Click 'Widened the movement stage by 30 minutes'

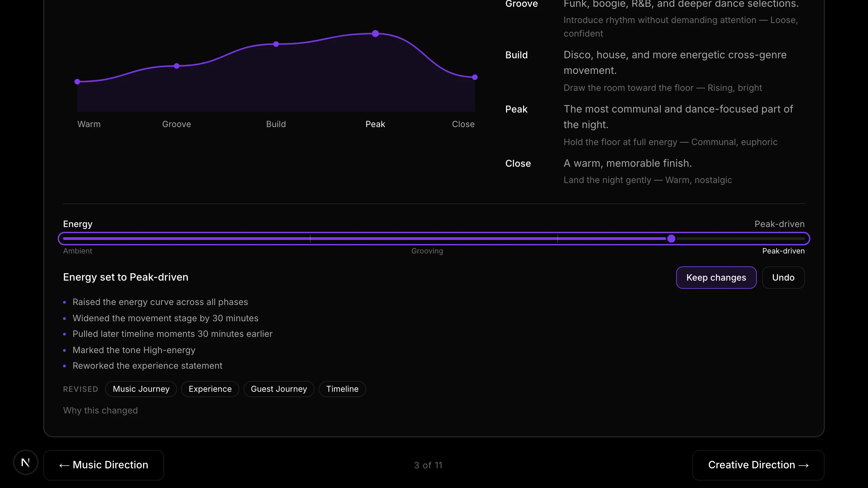(x=165, y=318)
